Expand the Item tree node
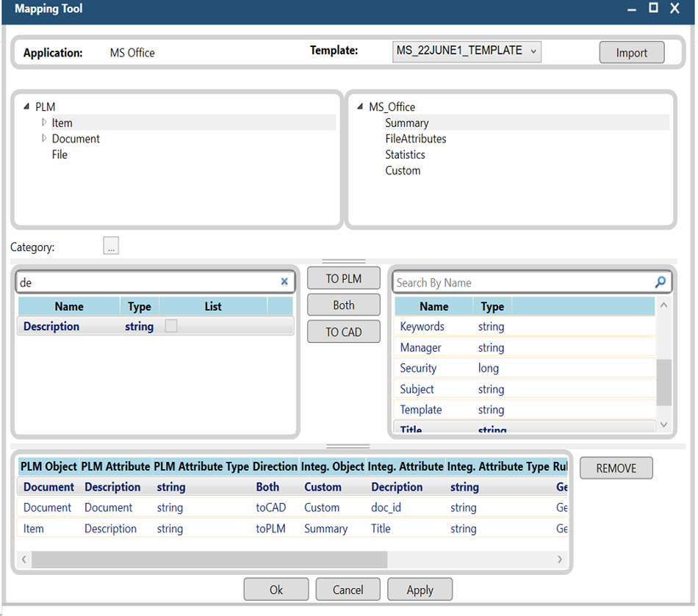 (44, 123)
